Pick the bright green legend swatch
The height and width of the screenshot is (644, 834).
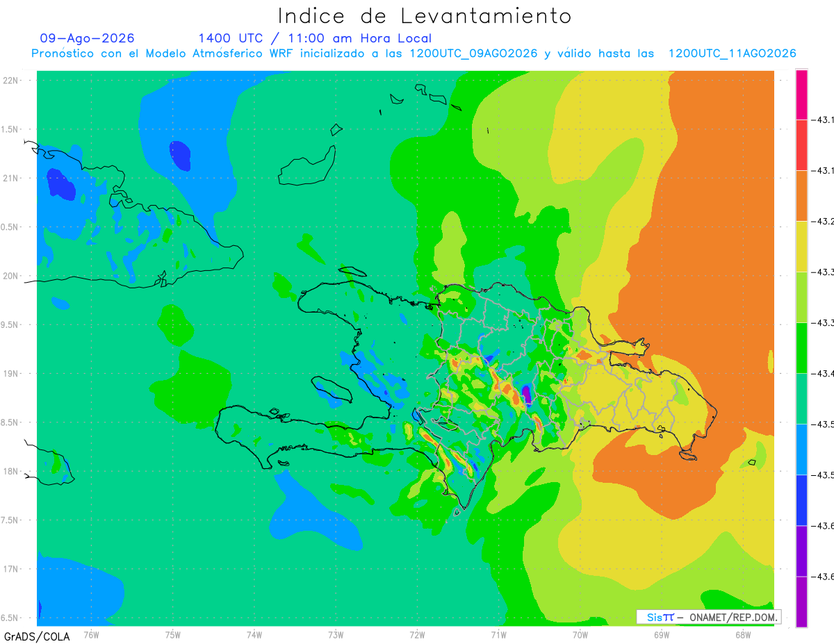point(801,348)
